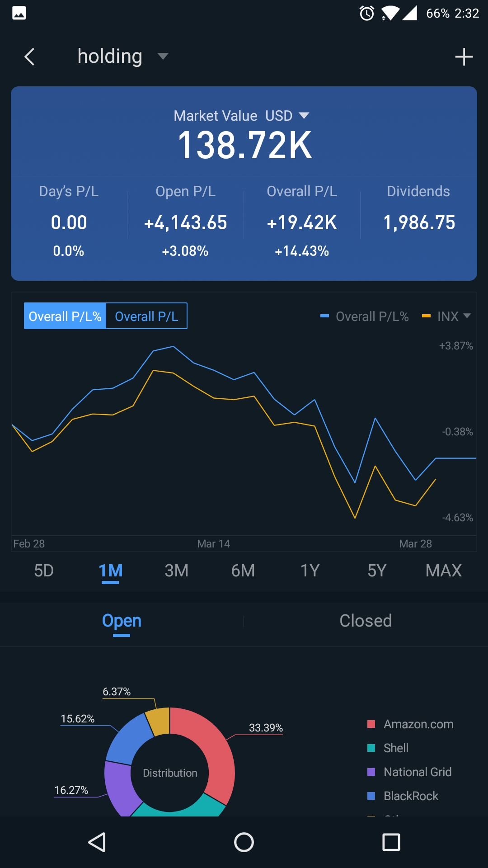Switch chart to Overall P/L mode
Image resolution: width=488 pixels, height=868 pixels.
(x=146, y=316)
